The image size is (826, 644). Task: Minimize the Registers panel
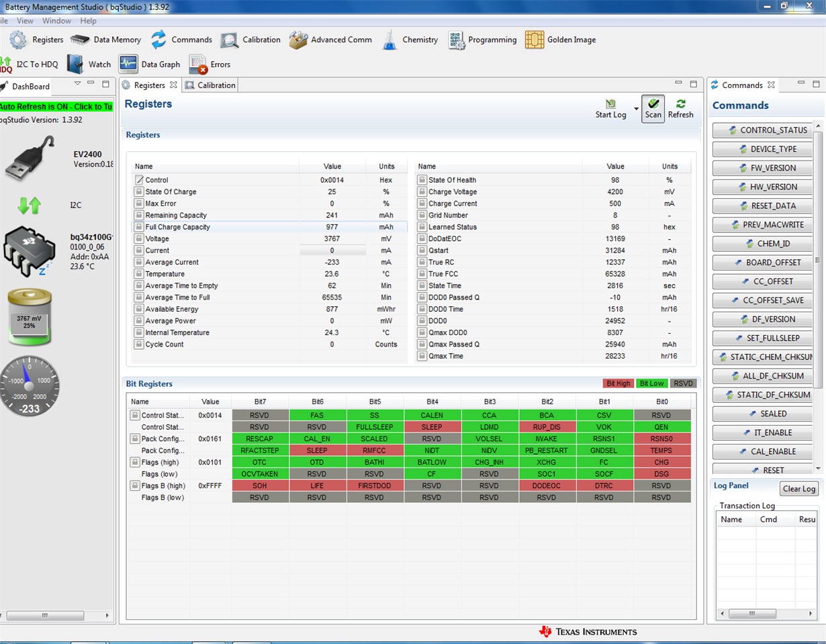(678, 84)
